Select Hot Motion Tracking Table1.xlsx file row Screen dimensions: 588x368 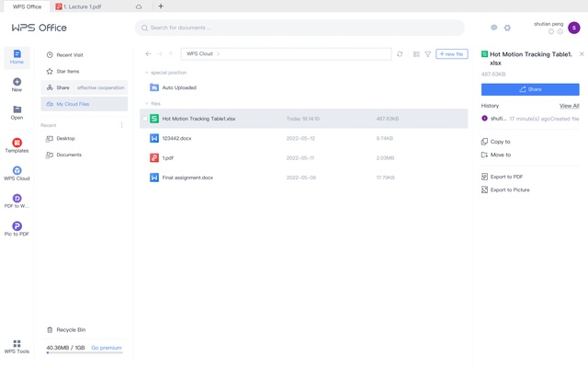pyautogui.click(x=304, y=119)
